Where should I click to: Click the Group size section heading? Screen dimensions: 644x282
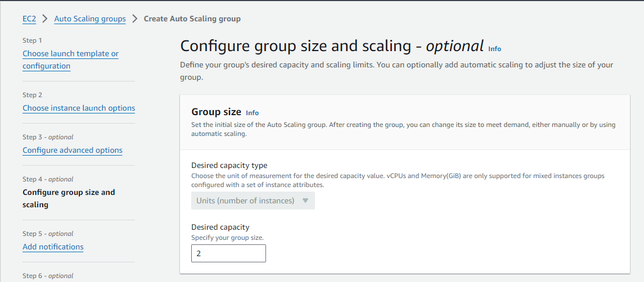(216, 112)
